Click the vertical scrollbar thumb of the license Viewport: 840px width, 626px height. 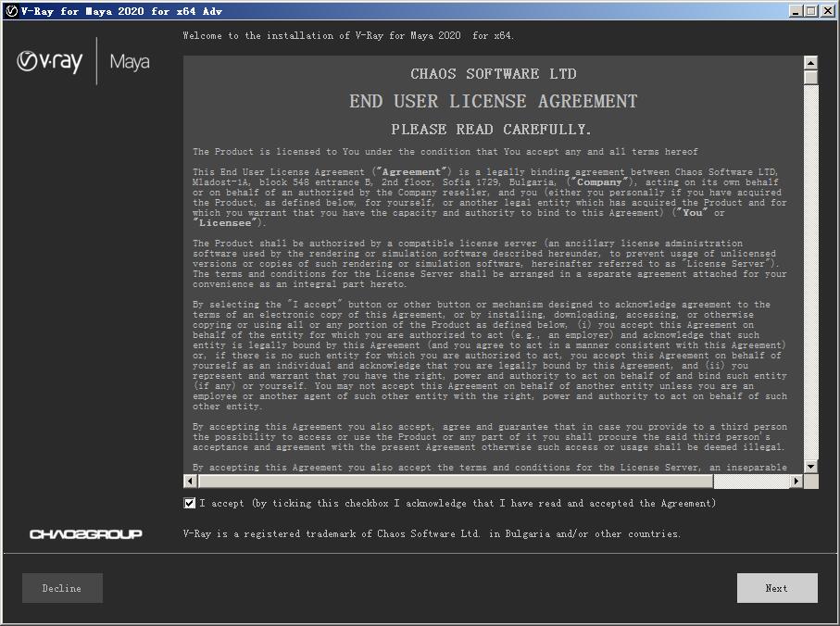click(811, 77)
